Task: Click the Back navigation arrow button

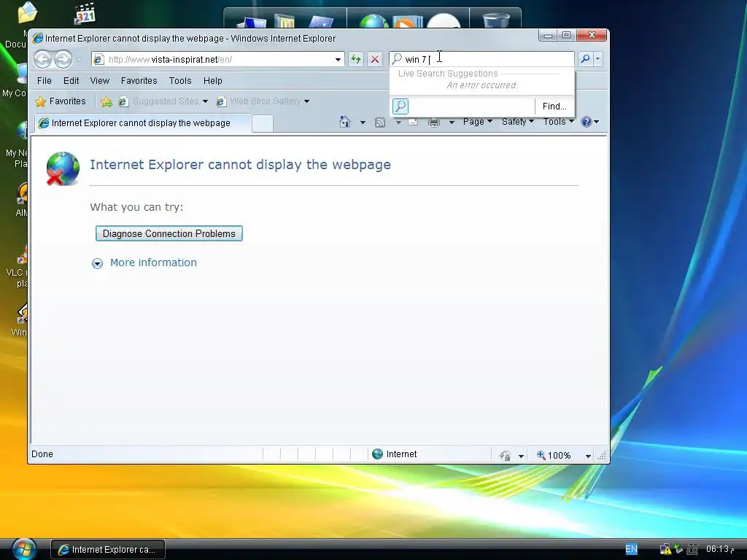Action: point(43,60)
